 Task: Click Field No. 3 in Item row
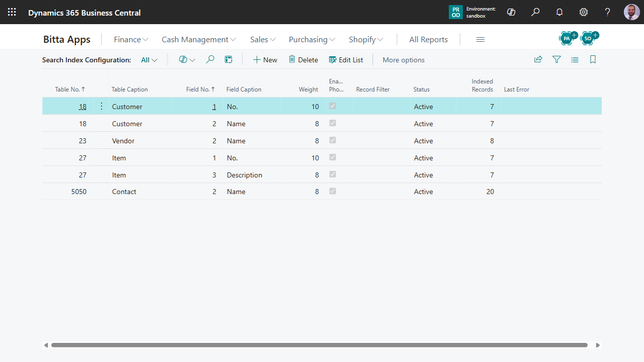click(214, 175)
